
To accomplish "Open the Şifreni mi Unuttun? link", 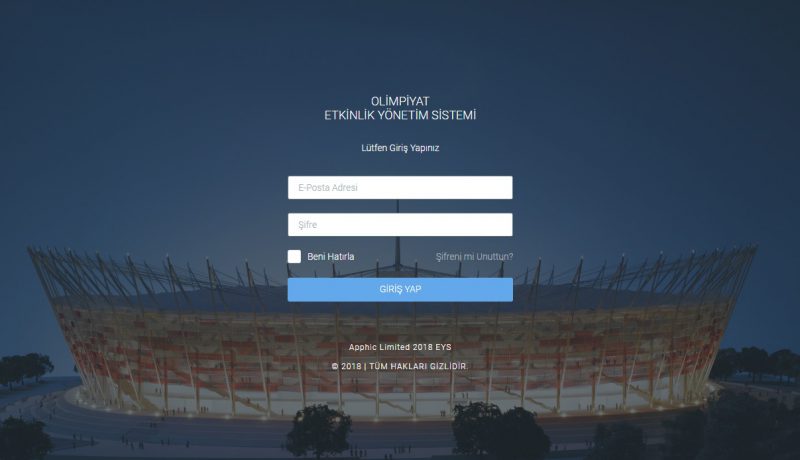I will [474, 257].
